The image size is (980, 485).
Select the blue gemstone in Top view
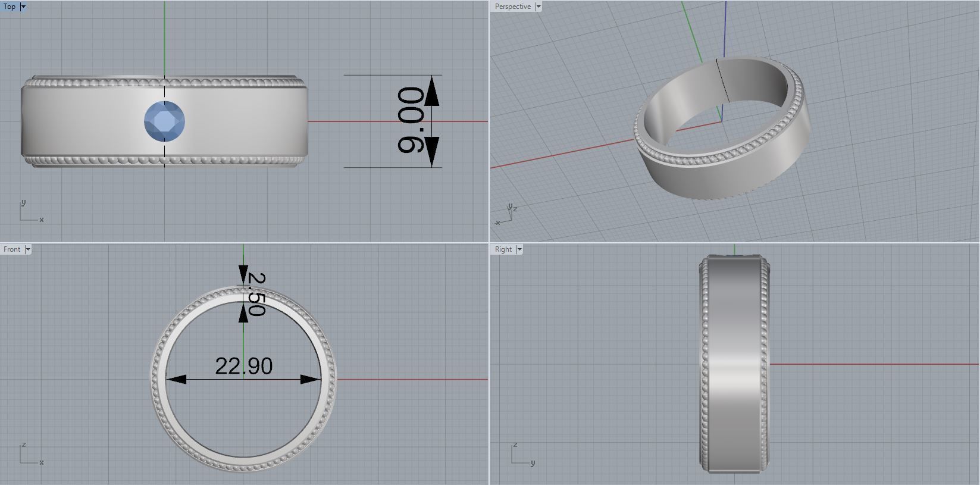[x=164, y=121]
